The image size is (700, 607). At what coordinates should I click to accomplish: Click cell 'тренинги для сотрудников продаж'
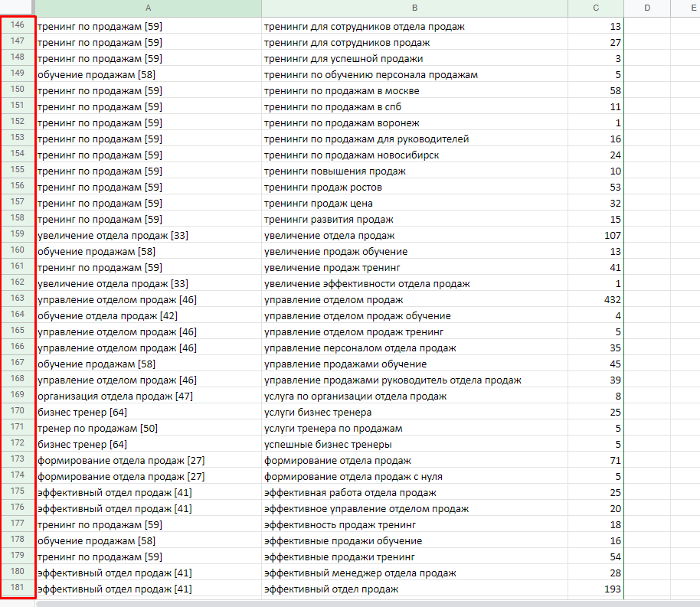[x=414, y=43]
